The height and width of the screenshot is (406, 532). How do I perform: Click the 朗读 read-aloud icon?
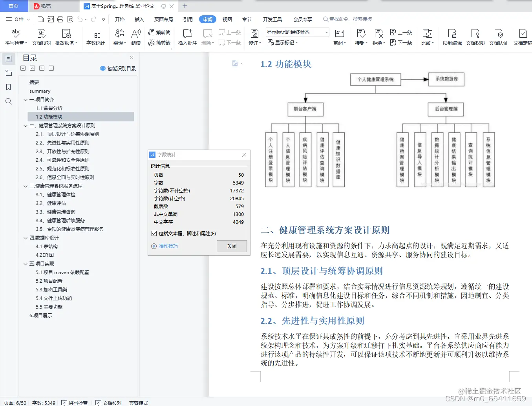click(135, 37)
